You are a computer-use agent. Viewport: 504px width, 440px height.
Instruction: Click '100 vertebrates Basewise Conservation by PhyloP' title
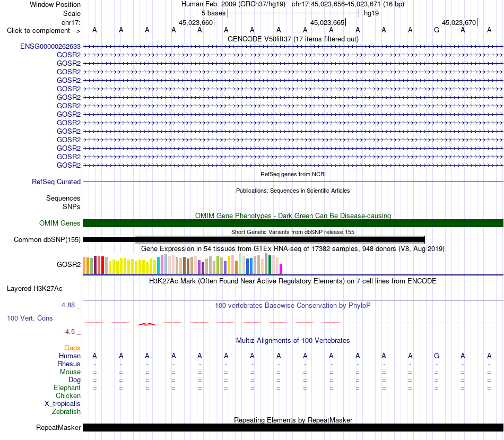(x=293, y=306)
